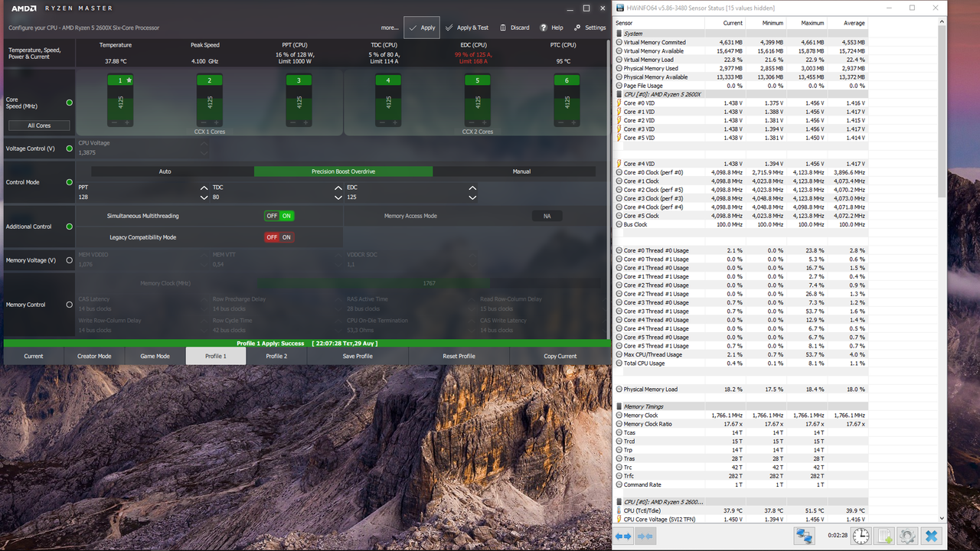Screen dimensions: 980x551
Task: Click the plus icon under core 1
Action: pos(126,122)
